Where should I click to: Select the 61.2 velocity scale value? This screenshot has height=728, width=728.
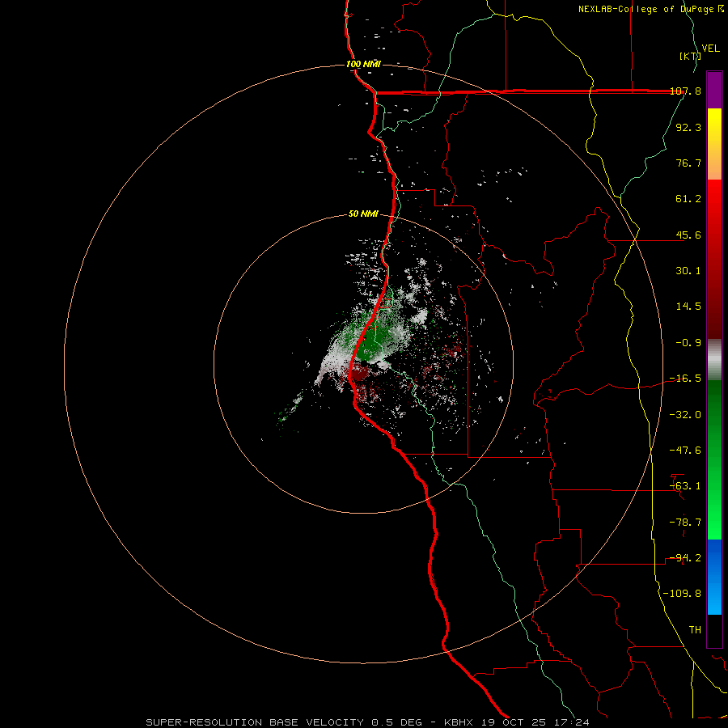[x=688, y=199]
